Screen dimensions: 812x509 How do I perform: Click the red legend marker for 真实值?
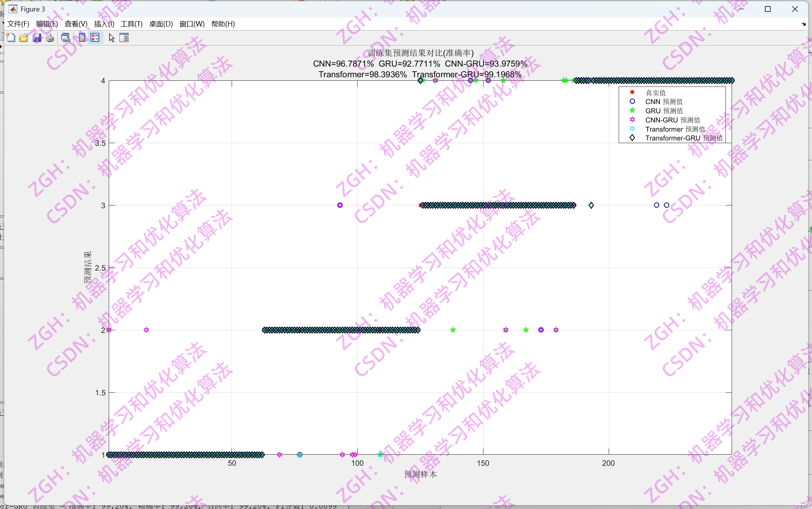coord(632,93)
